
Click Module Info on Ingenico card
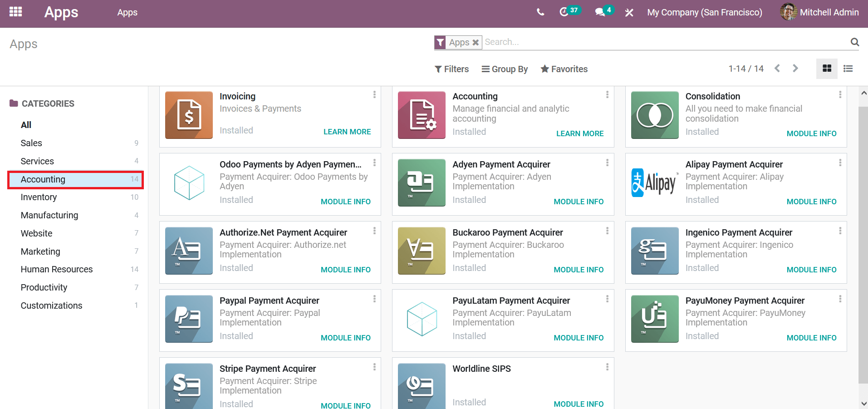coord(811,270)
